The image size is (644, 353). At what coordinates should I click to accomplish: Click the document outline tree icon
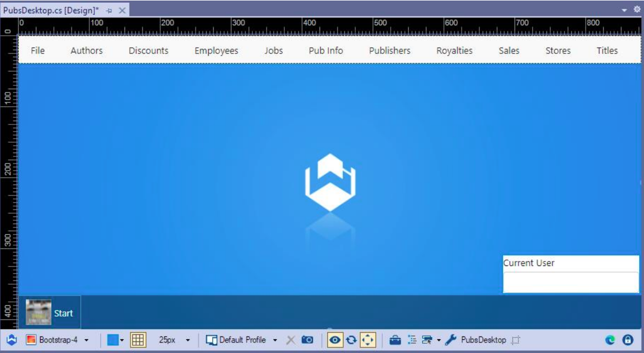tap(412, 340)
